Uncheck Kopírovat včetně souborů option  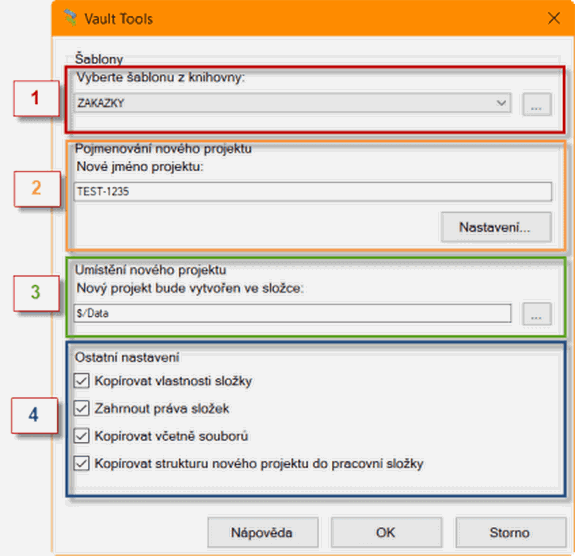point(81,436)
